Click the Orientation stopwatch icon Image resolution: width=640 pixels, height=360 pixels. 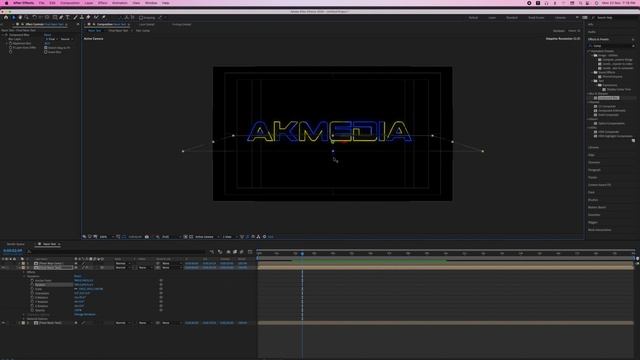point(32,293)
